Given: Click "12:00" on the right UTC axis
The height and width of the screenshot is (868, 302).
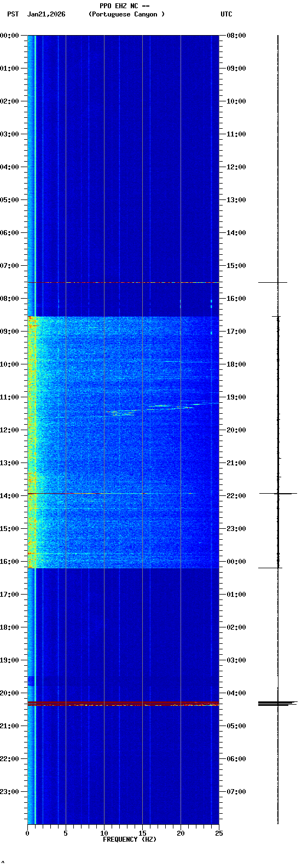Looking at the screenshot, I should (x=236, y=167).
